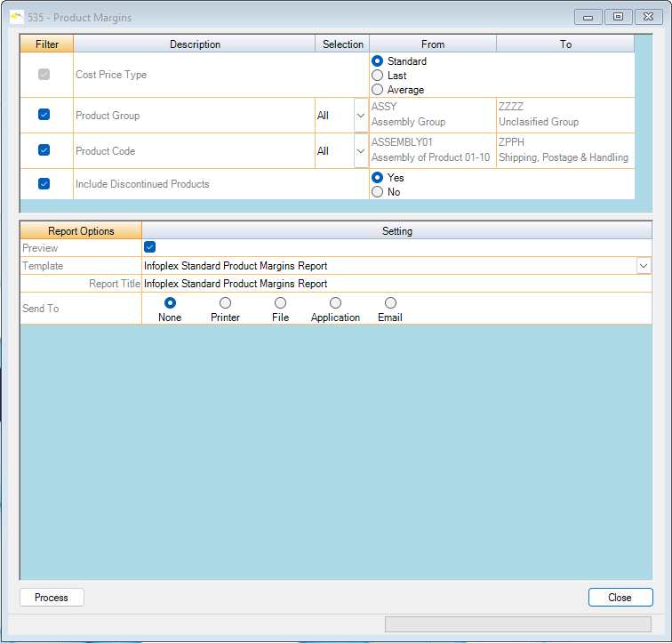This screenshot has width=672, height=643.
Task: Click the ASSY Assembly Group from cell
Action: pos(432,116)
